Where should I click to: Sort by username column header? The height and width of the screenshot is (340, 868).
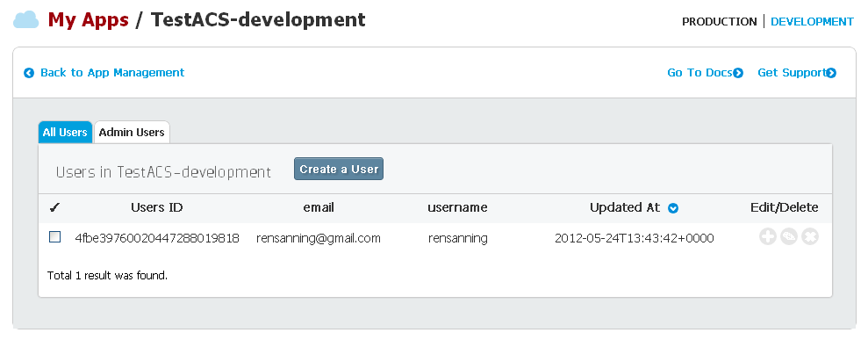457,207
